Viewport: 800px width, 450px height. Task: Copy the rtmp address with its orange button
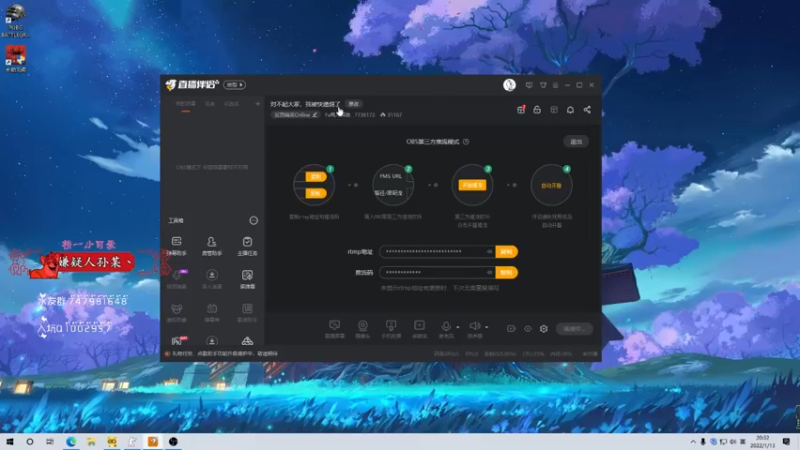[506, 252]
